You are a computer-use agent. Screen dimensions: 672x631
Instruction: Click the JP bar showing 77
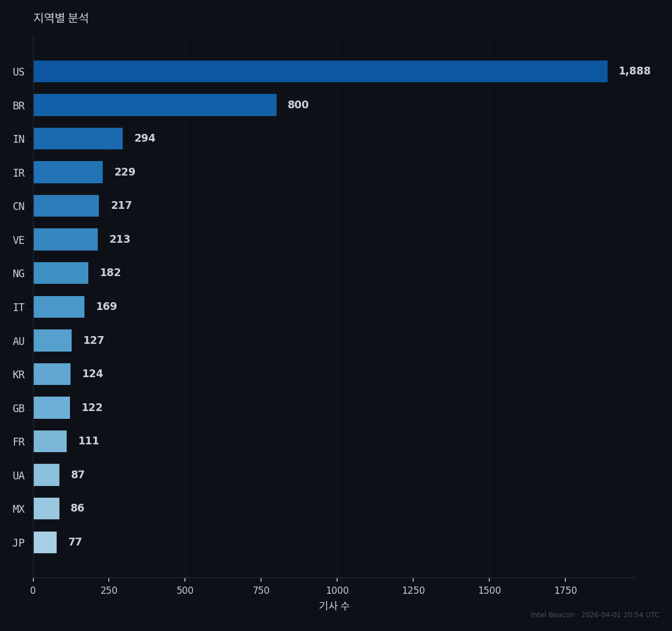point(45,543)
